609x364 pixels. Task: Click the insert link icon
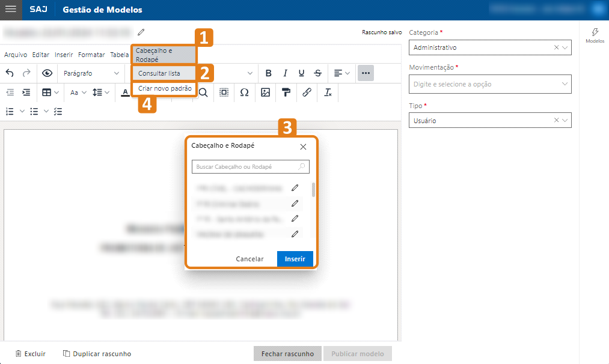pos(307,93)
